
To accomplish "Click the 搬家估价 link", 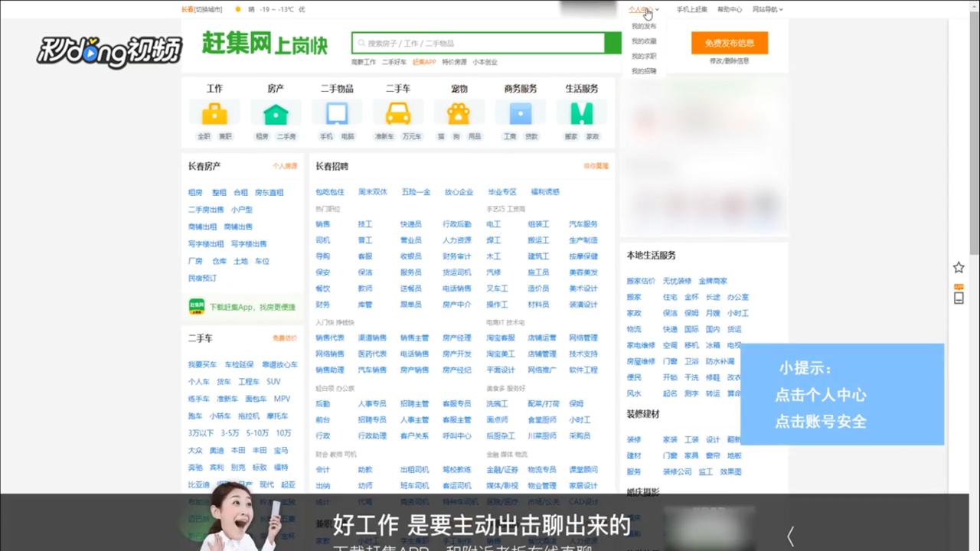I will tap(641, 281).
